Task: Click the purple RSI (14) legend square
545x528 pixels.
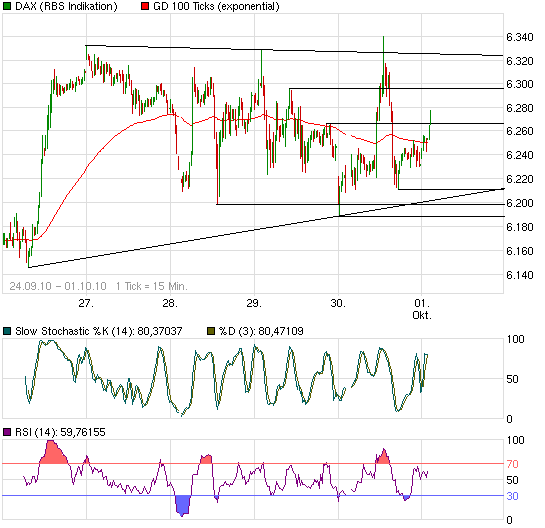Action: click(7, 432)
